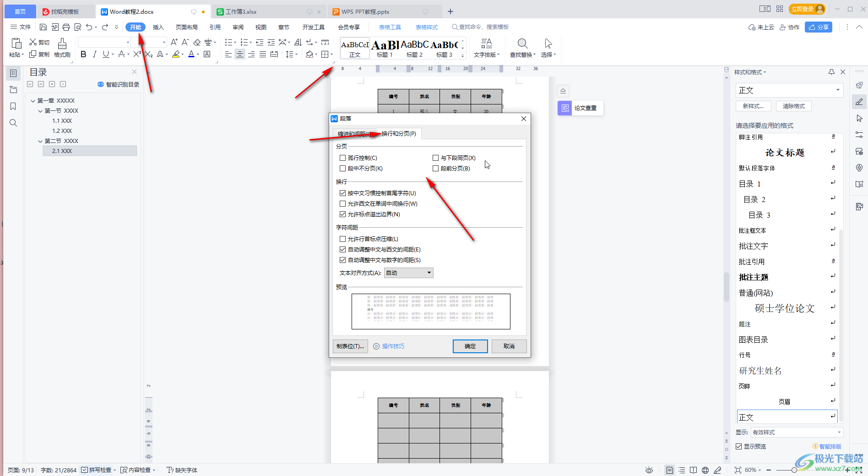Toggle auto adjust Chinese and number spacing

point(342,260)
